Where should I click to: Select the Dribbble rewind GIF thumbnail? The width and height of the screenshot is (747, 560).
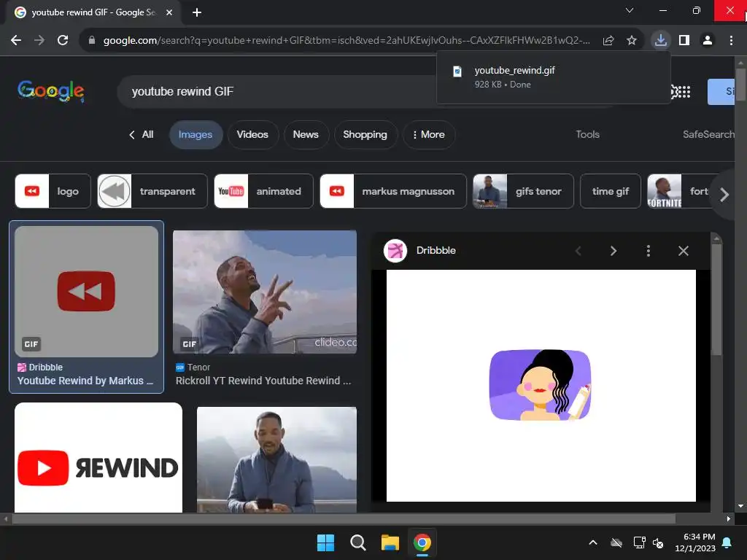tap(86, 292)
